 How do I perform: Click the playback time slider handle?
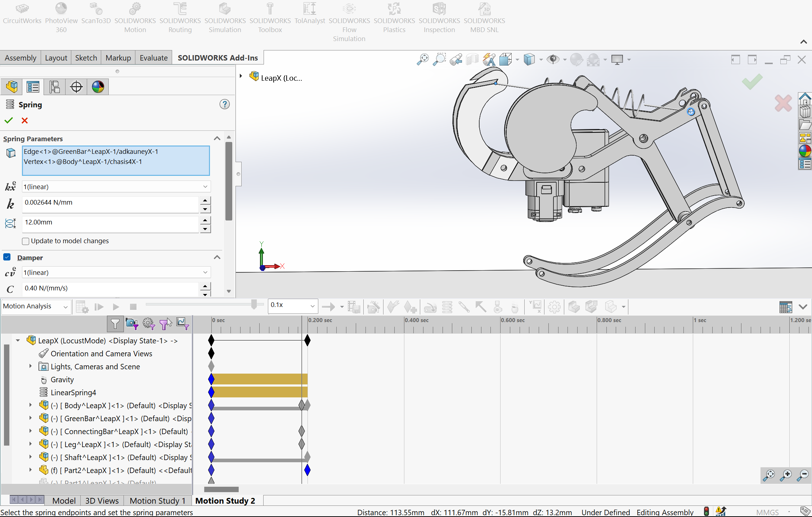pos(254,304)
